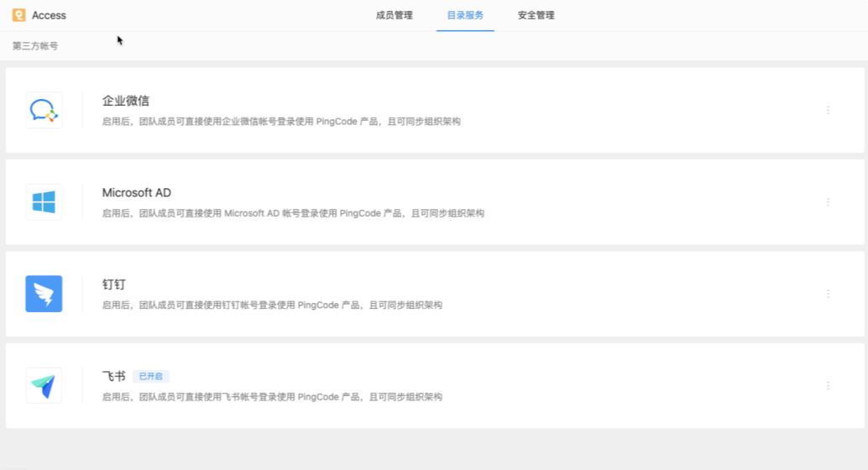Click the 飞书 paper plane icon

pos(44,386)
